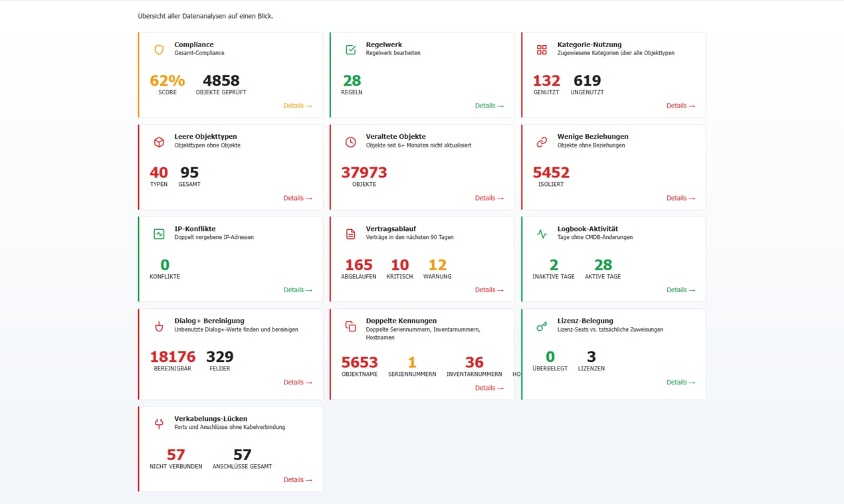Screen dimensions: 844x504
Task: Open Details link on Compliance card
Action: pos(298,106)
